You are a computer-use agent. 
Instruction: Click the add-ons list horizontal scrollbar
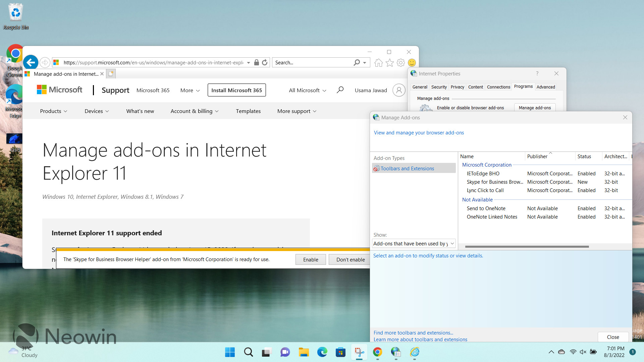(x=527, y=247)
